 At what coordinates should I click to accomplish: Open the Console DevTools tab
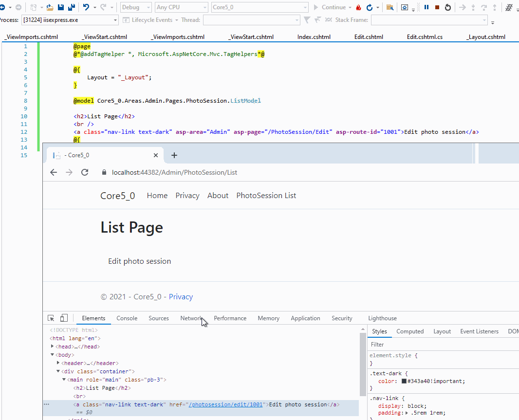(x=127, y=318)
